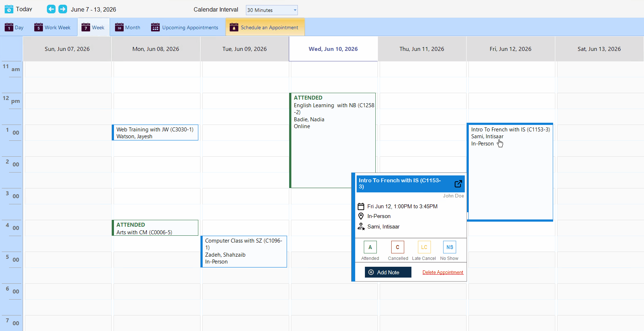Viewport: 644px width, 331px height.
Task: Open Upcoming Appointments tab
Action: pyautogui.click(x=185, y=27)
